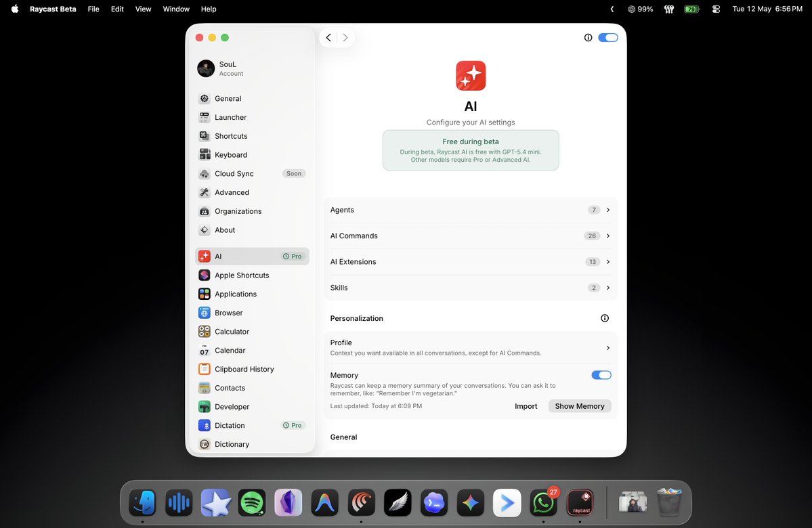This screenshot has width=812, height=528.
Task: Open Finder from the dock
Action: (x=142, y=502)
